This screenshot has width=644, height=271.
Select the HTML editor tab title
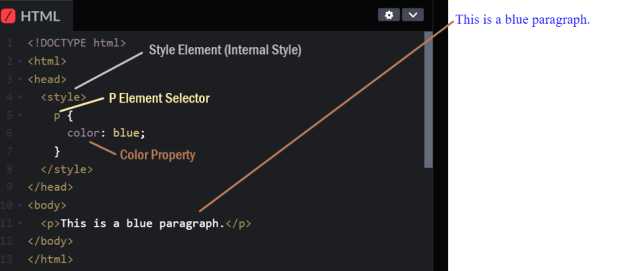40,16
